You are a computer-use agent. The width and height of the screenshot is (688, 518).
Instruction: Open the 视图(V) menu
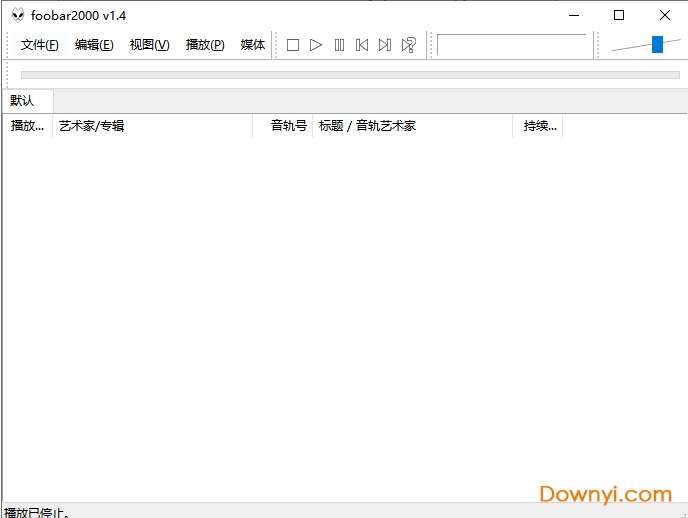(x=149, y=44)
